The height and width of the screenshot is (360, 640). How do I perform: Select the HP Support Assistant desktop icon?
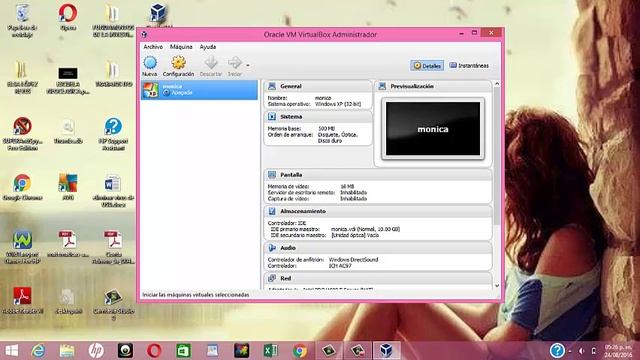[113, 133]
